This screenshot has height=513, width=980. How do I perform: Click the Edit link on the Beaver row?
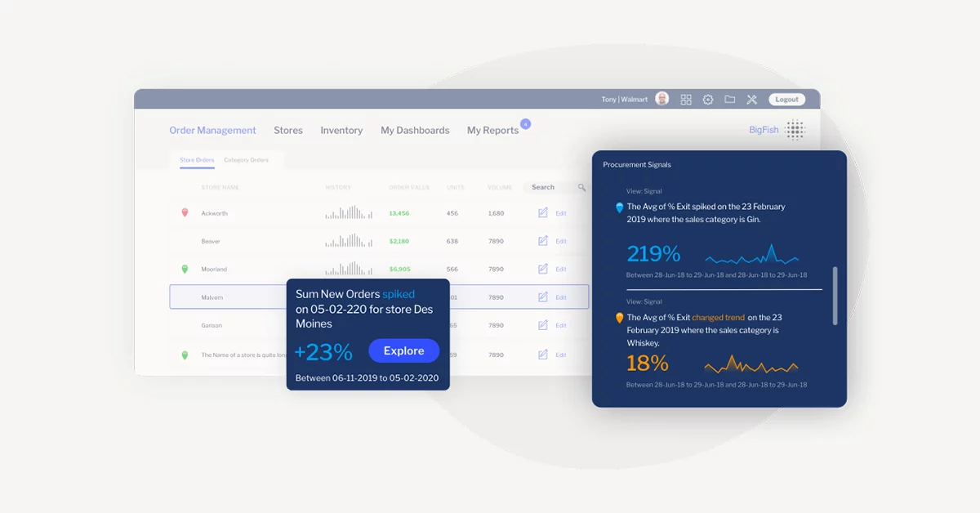[559, 240]
